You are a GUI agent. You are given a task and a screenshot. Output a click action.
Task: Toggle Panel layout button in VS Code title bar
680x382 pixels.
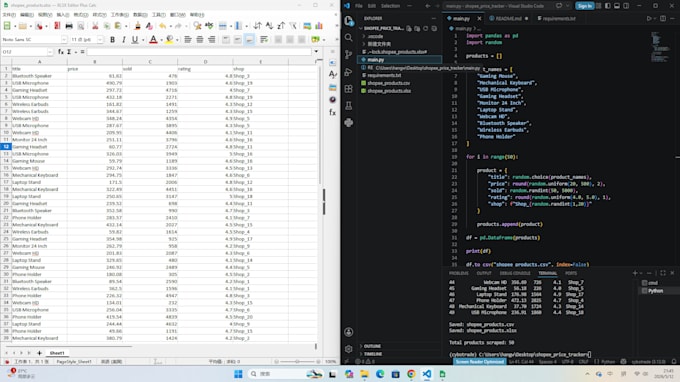click(617, 6)
